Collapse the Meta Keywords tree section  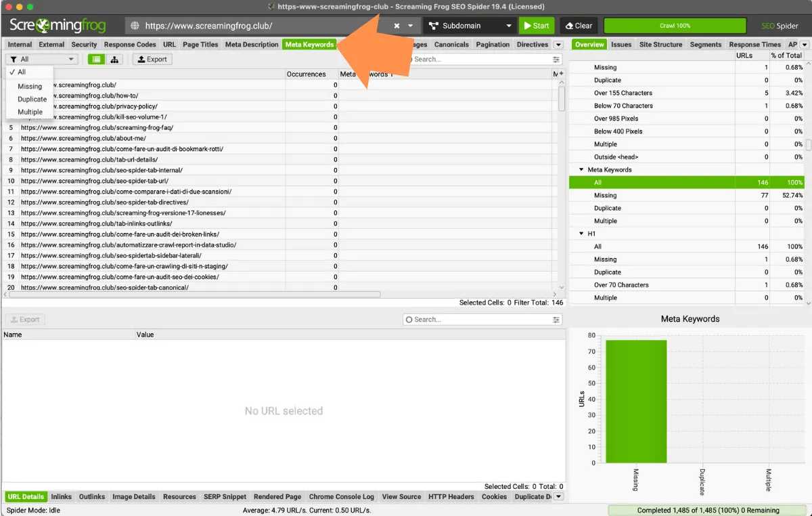point(581,170)
